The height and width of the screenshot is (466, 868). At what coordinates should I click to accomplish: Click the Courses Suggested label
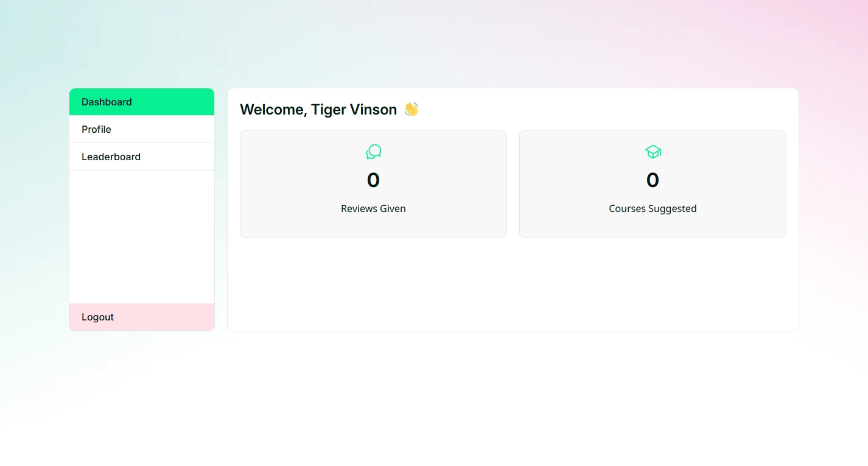[653, 208]
